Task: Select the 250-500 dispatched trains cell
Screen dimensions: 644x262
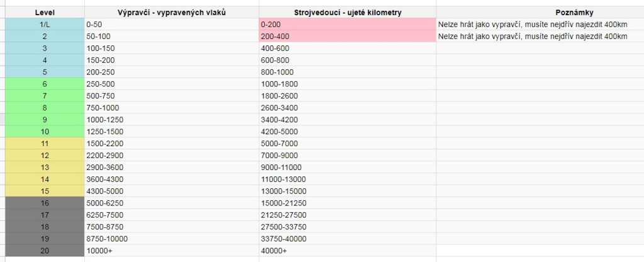Action: [172, 84]
